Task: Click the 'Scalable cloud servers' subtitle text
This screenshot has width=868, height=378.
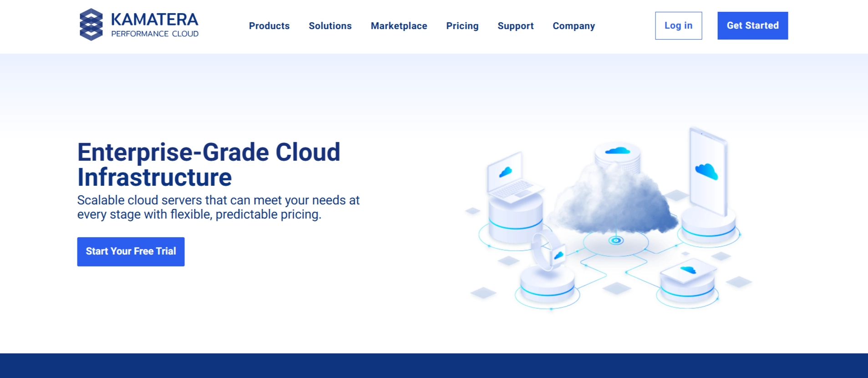Action: pos(218,207)
